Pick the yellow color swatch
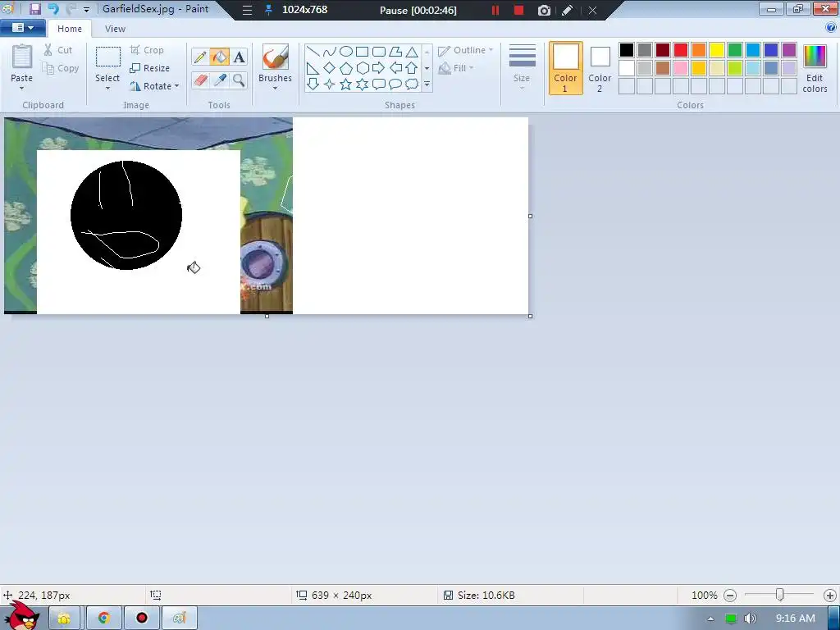 point(717,50)
